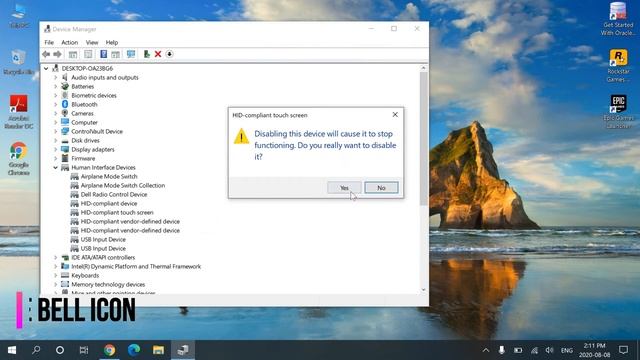Expand IDE ATA/ATAPI controllers

56,258
